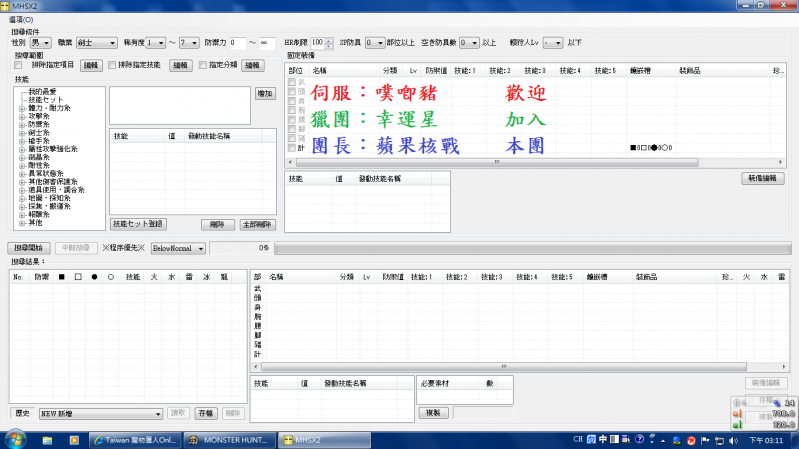Click the IME help question mark icon
This screenshot has width=799, height=449.
tap(640, 439)
